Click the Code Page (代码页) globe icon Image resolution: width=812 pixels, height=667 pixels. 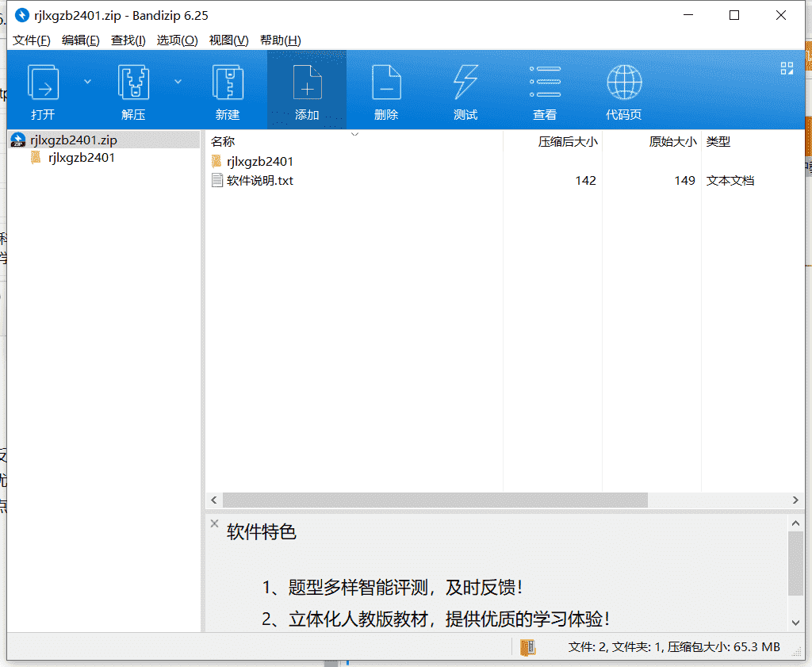coord(624,82)
